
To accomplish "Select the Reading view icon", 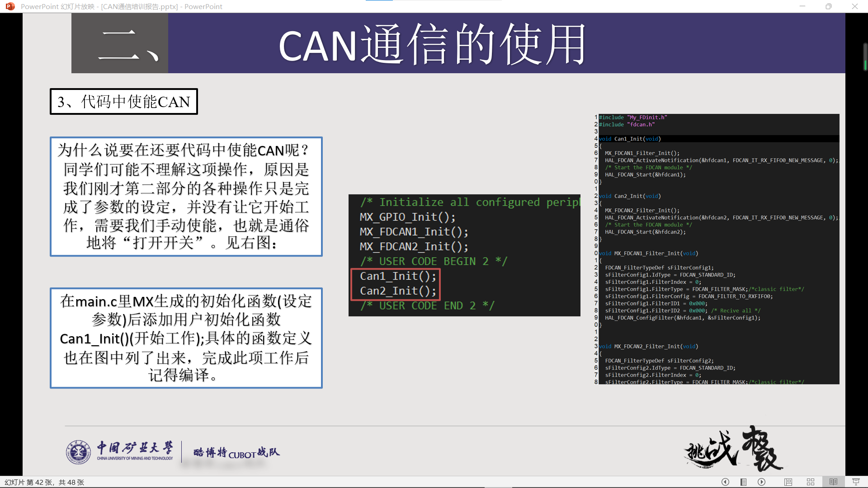I will click(x=833, y=482).
